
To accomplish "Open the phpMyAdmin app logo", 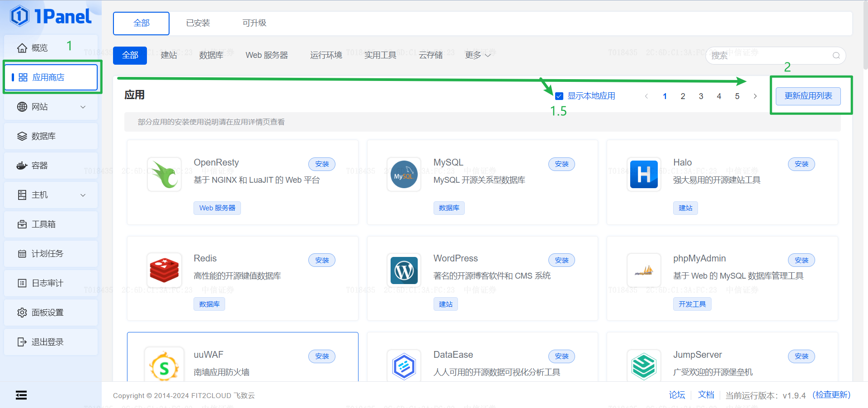I will coord(644,270).
